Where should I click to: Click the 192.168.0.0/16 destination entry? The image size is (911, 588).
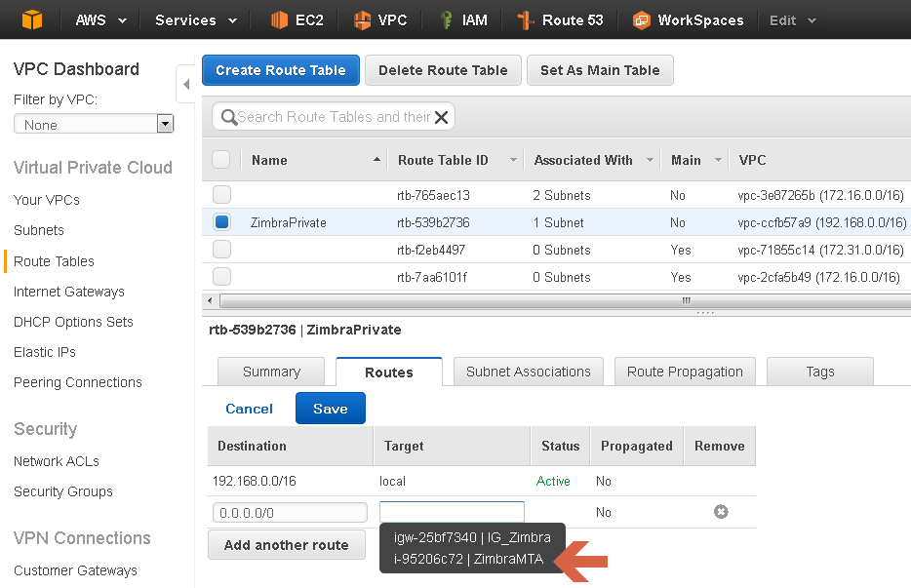pyautogui.click(x=255, y=481)
